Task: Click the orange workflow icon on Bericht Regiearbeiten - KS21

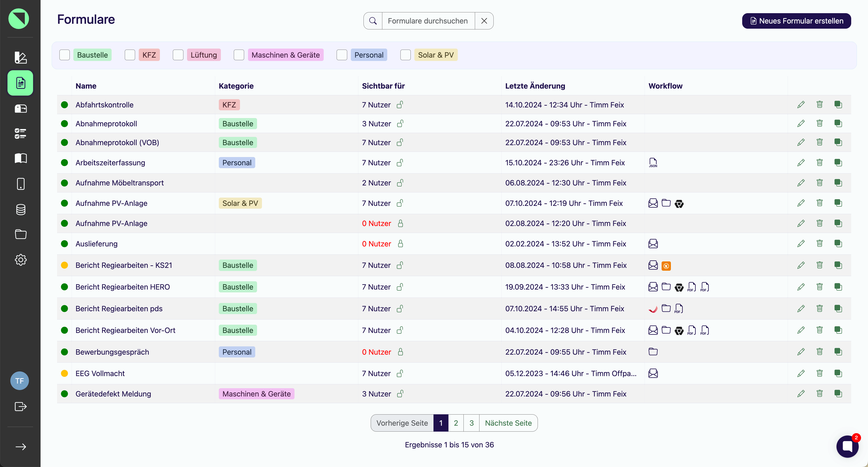Action: [x=666, y=266]
